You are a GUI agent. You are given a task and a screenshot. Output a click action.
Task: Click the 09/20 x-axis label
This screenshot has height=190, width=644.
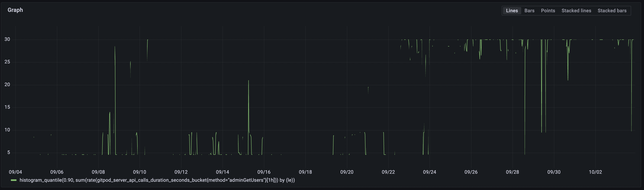tap(347, 172)
